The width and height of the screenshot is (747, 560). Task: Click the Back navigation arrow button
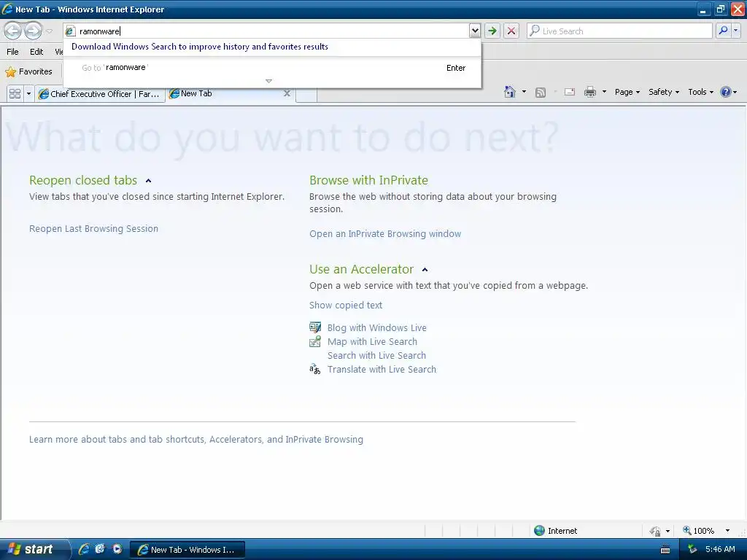click(13, 31)
